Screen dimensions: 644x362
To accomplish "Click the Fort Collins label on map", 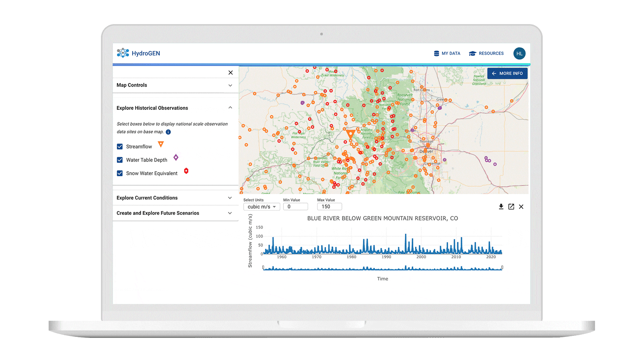I will 422,90.
